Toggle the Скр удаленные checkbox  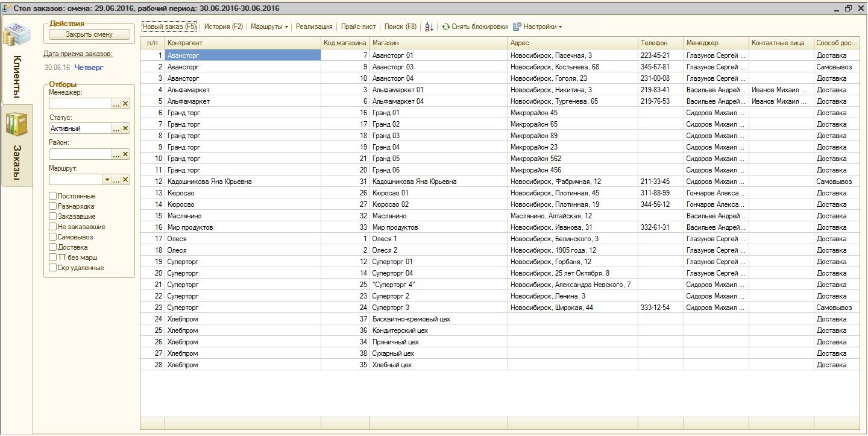tap(53, 268)
